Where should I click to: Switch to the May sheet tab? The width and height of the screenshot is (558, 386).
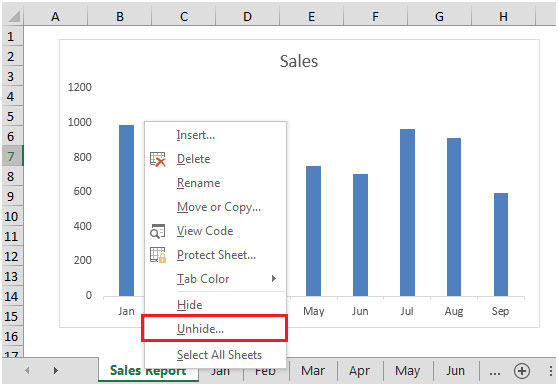coord(407,371)
